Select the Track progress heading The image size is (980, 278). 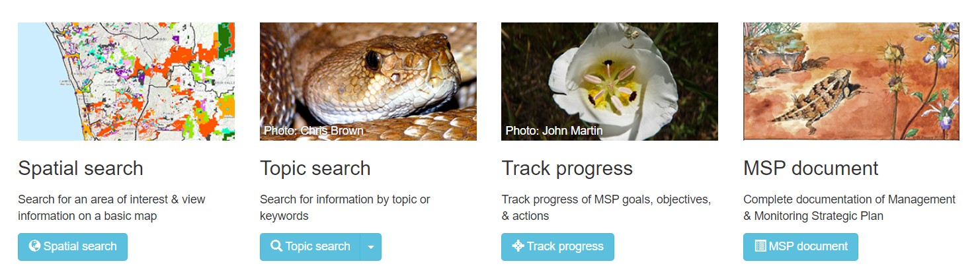pos(567,168)
